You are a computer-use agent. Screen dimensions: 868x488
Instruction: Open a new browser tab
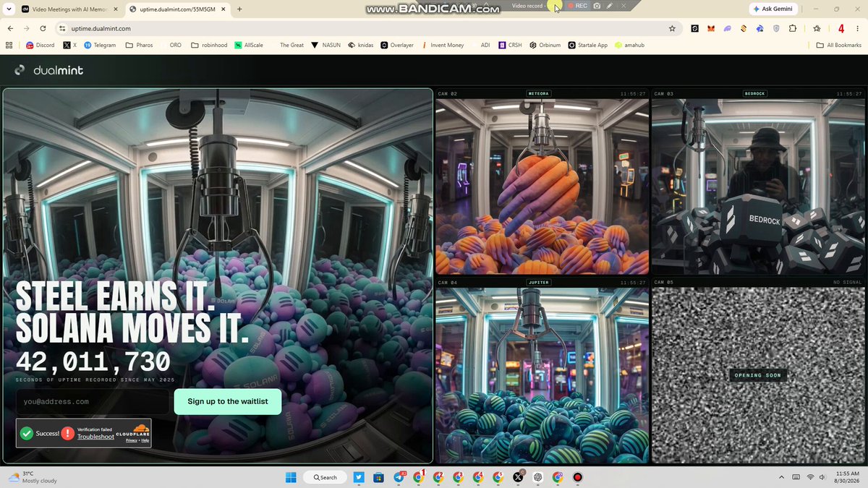(239, 9)
